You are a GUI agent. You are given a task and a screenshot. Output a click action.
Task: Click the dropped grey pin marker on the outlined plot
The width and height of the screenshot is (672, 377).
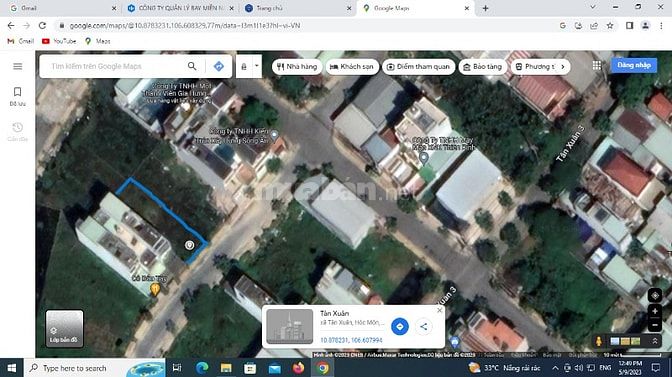(189, 245)
